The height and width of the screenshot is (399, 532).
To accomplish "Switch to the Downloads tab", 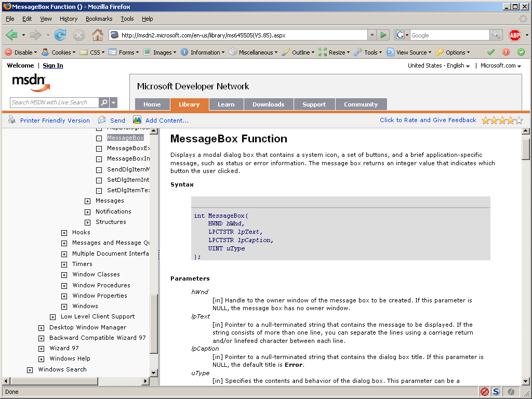I will pyautogui.click(x=269, y=104).
